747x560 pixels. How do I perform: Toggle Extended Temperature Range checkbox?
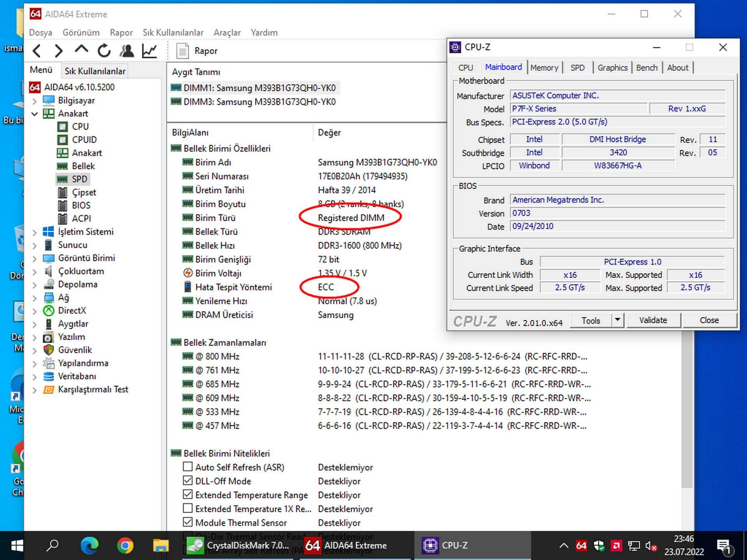[188, 494]
